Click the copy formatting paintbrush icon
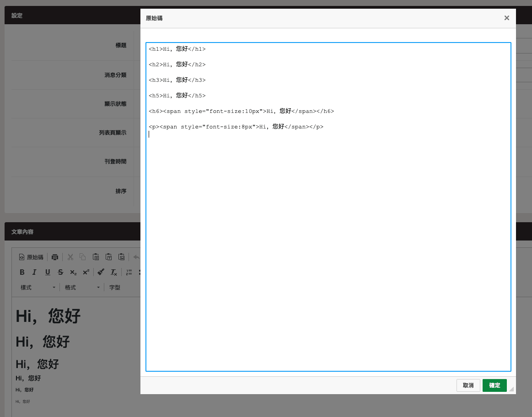Viewport: 532px width, 417px height. point(101,273)
